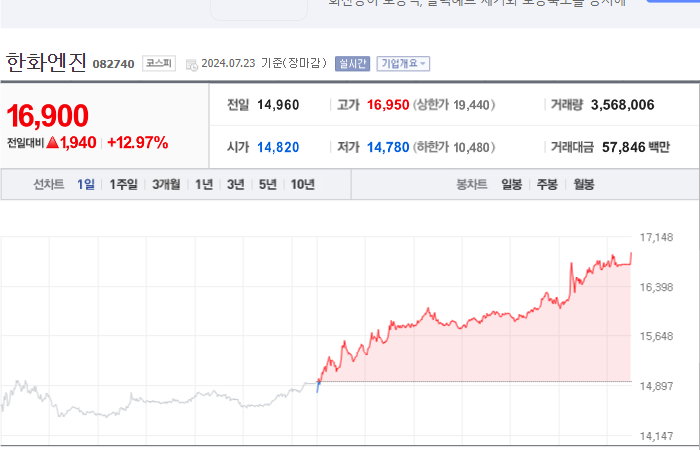This screenshot has width=700, height=450.
Task: Switch line chart to 1주일
Action: pos(124,184)
